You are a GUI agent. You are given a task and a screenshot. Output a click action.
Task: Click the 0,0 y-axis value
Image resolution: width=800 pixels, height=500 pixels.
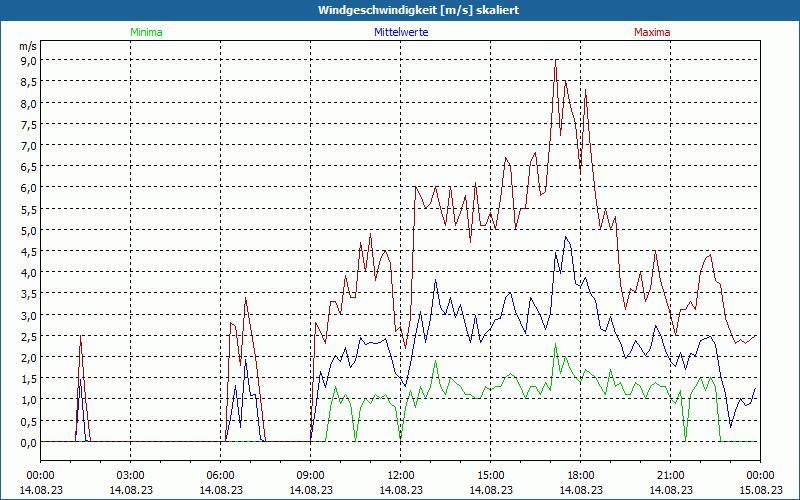pyautogui.click(x=29, y=443)
